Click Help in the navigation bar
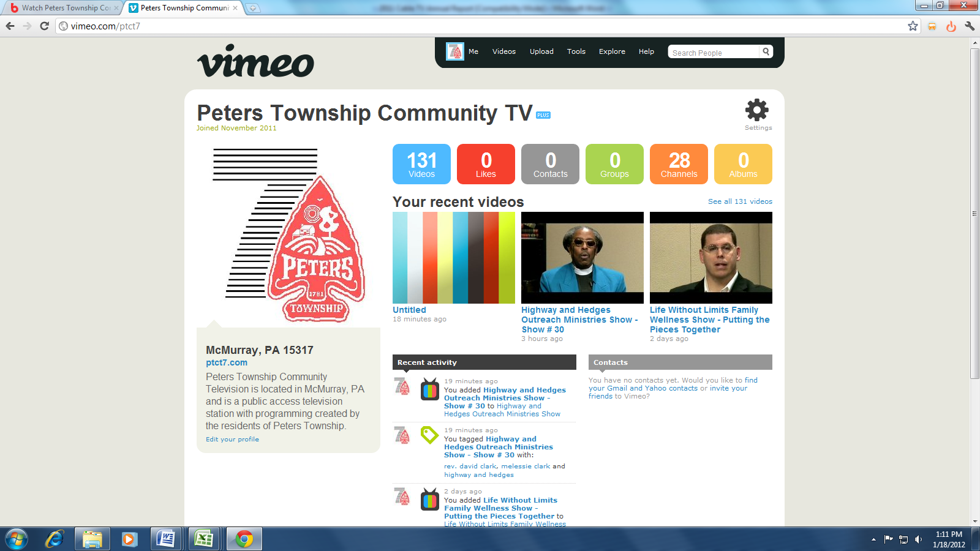Image resolution: width=980 pixels, height=551 pixels. (x=646, y=51)
